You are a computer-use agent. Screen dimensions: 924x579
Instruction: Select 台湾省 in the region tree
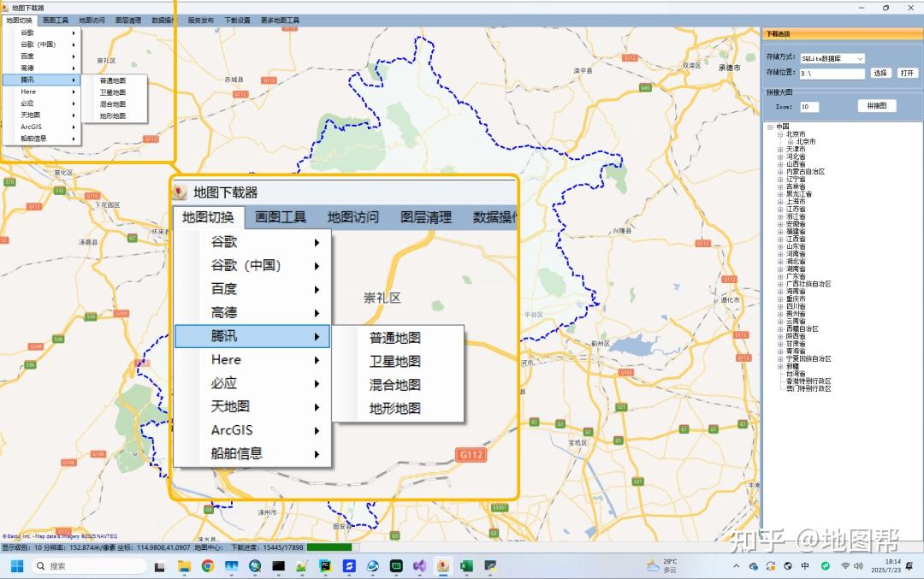click(796, 374)
